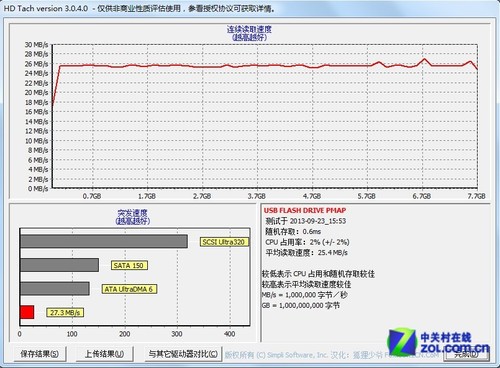Click the 平均读取速度 25.4 MB/s line

click(306, 253)
